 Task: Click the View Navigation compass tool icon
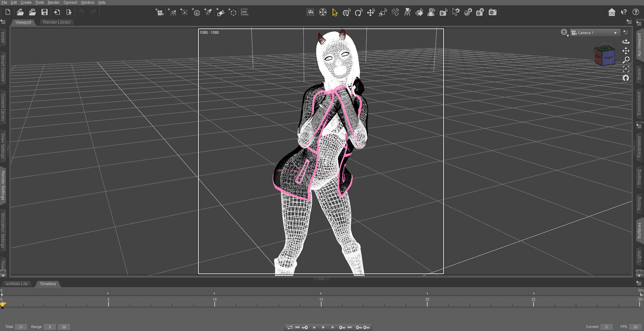(x=323, y=12)
